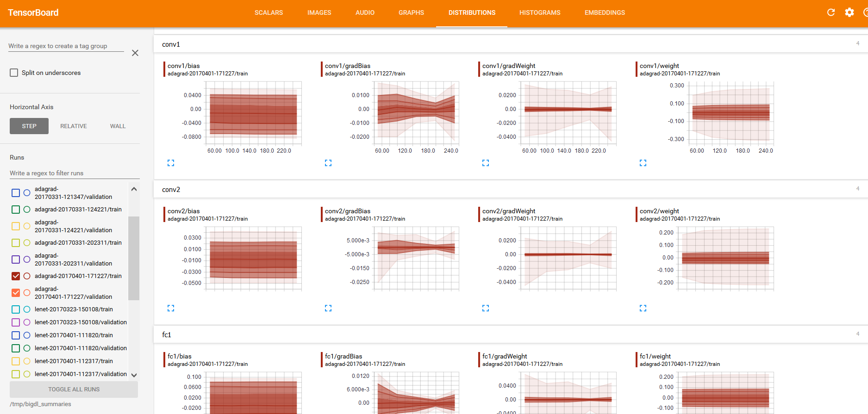
Task: Clear the tag group regex with X
Action: (x=135, y=53)
